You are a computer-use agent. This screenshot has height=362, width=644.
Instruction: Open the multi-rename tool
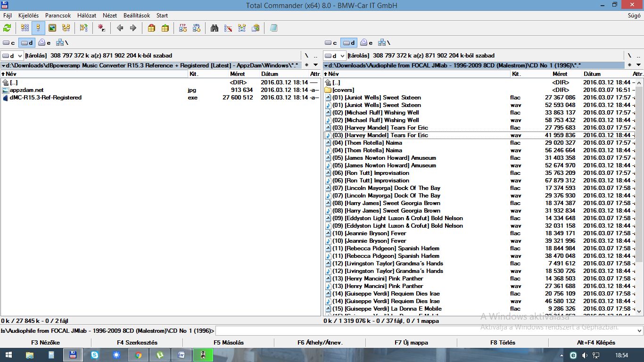[x=228, y=28]
